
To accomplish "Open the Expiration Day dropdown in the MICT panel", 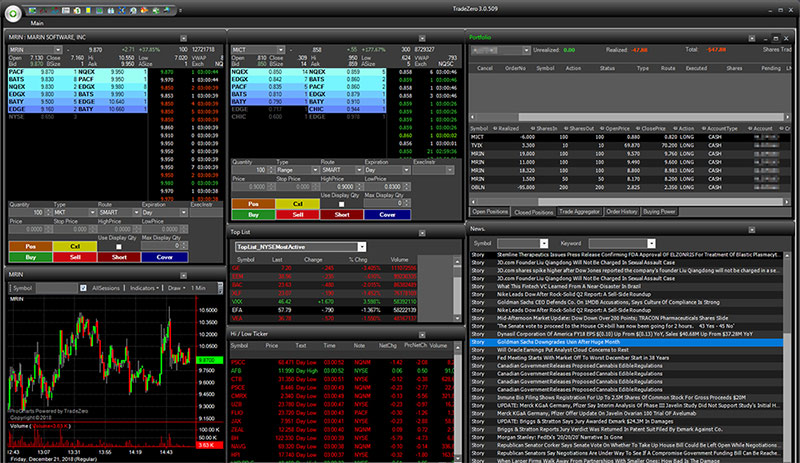I will [x=406, y=170].
